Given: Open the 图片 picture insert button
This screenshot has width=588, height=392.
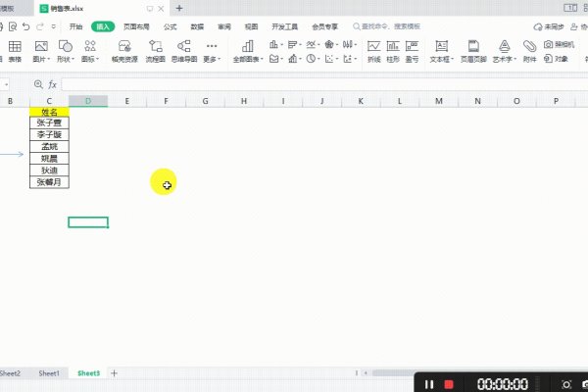Looking at the screenshot, I should (x=41, y=51).
